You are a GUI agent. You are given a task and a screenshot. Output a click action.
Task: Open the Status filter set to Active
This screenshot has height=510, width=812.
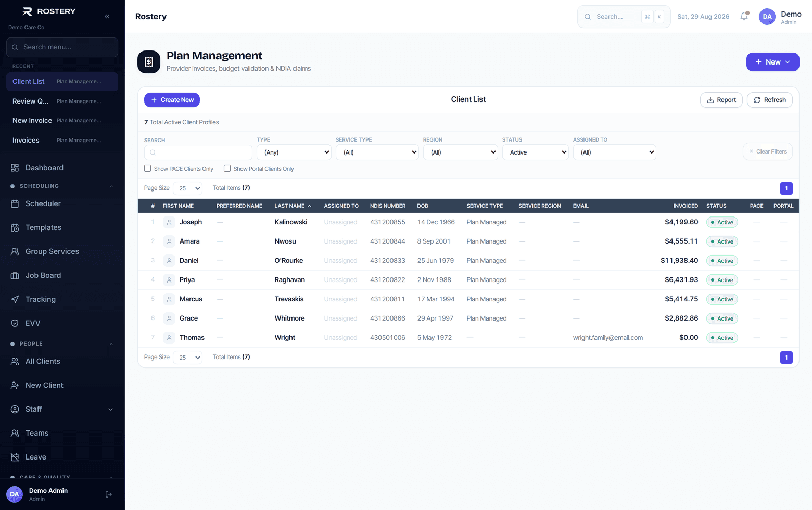pos(536,152)
